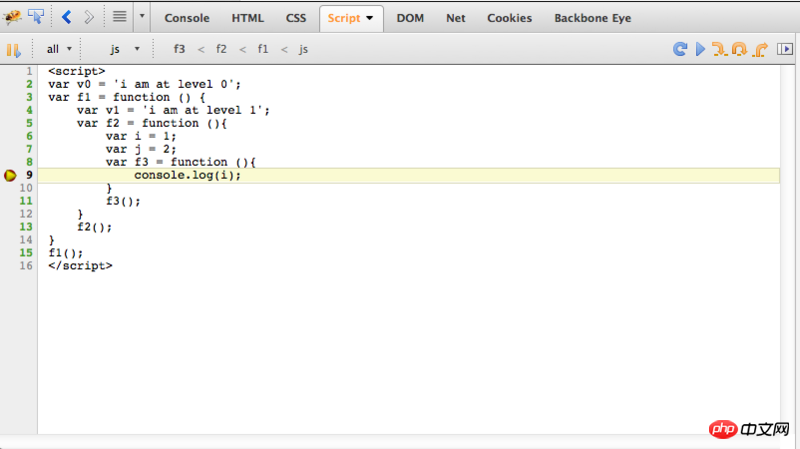The image size is (800, 449).
Task: Go back with the blue left chevron
Action: tap(67, 17)
